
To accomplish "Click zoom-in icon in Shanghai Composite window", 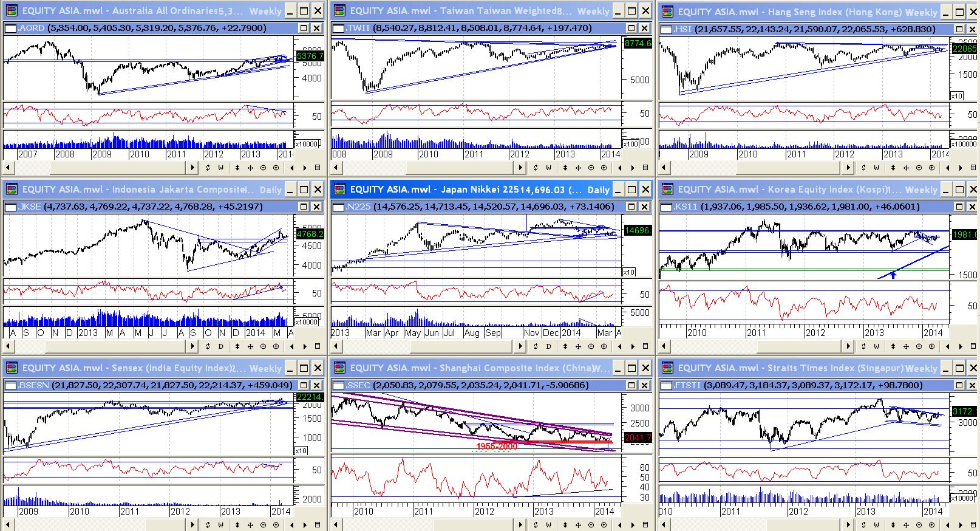I will pos(604,525).
